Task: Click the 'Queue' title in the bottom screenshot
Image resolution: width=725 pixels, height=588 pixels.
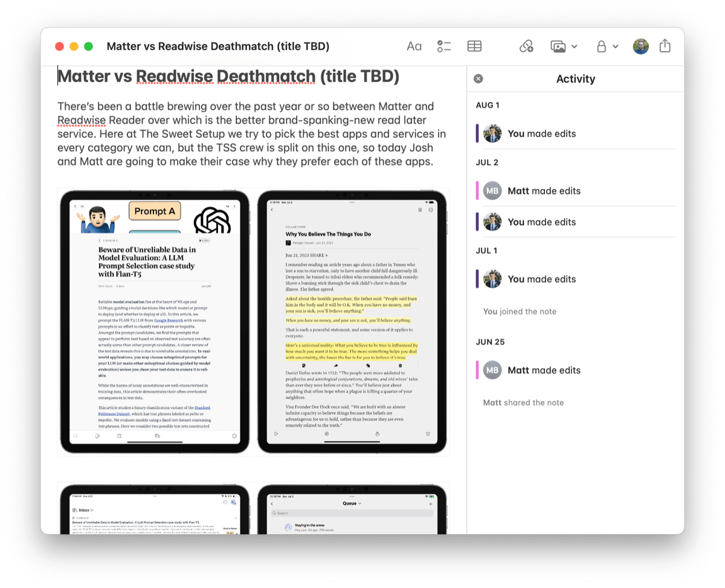Action: point(349,503)
